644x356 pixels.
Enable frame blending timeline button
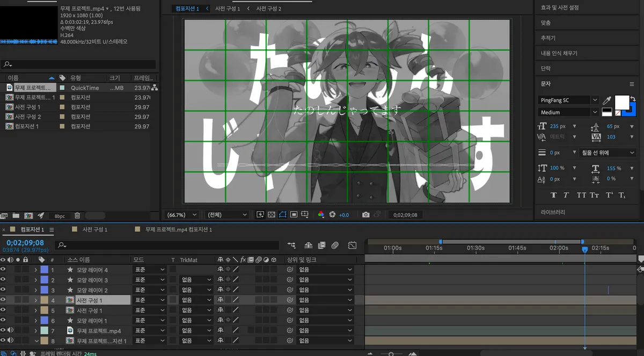pyautogui.click(x=321, y=245)
